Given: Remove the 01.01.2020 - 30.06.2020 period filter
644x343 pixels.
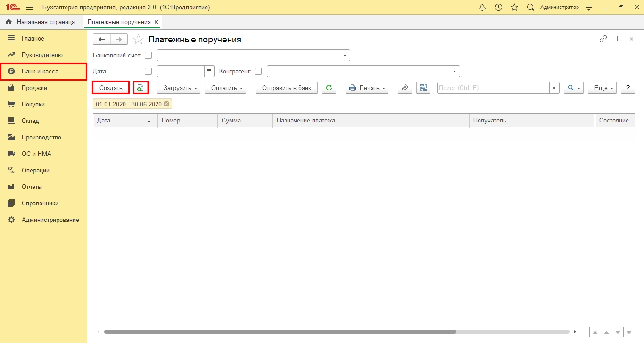Looking at the screenshot, I should (x=166, y=104).
